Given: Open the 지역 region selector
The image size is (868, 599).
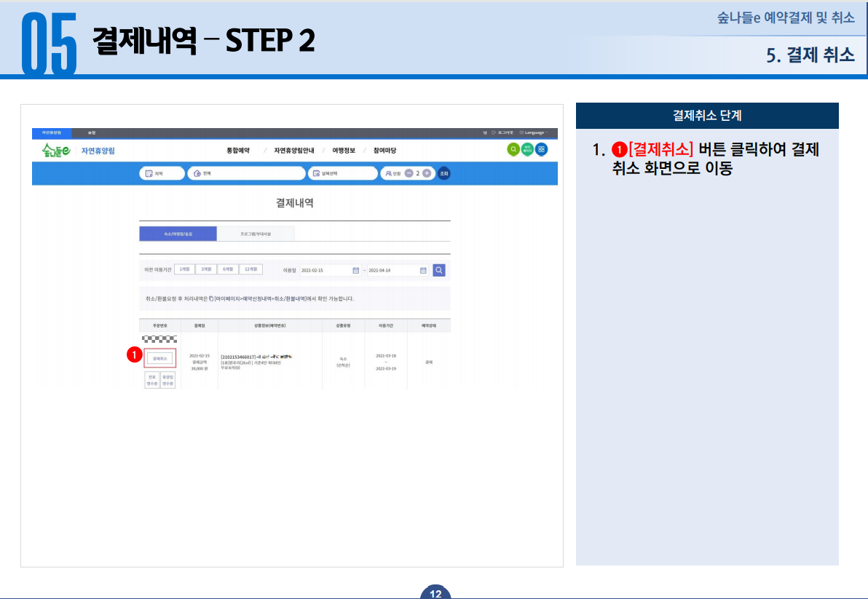Looking at the screenshot, I should click(x=162, y=174).
